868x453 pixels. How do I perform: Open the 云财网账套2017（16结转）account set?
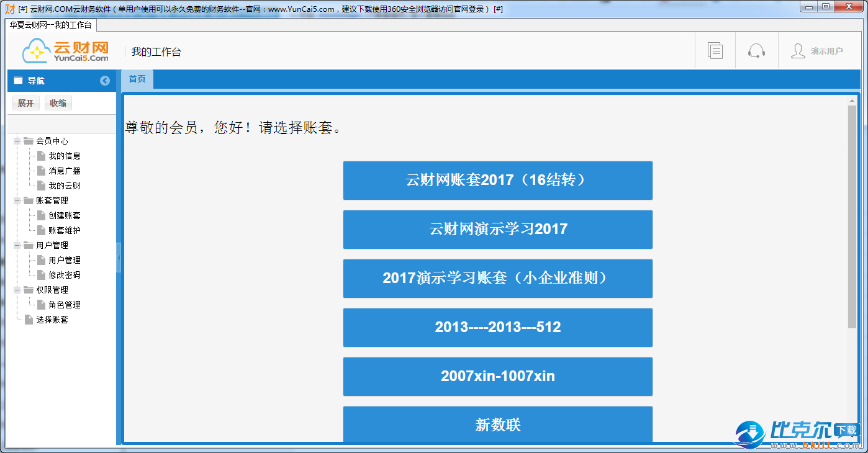point(497,181)
